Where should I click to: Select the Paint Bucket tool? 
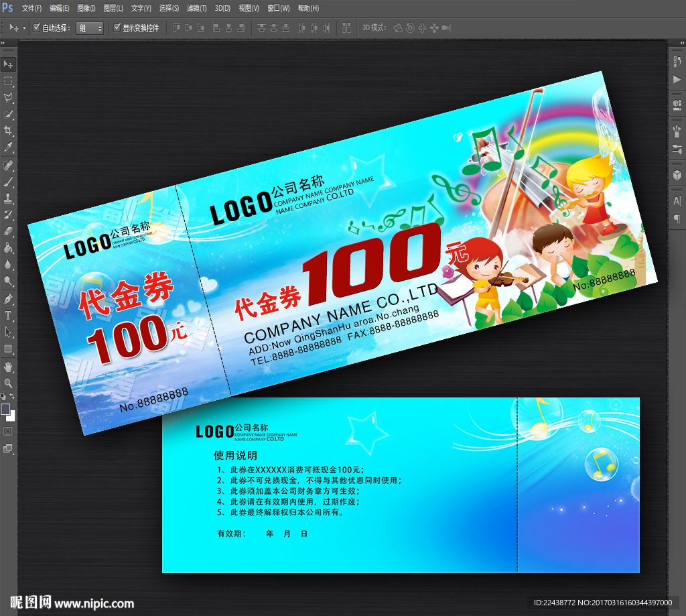[x=8, y=248]
